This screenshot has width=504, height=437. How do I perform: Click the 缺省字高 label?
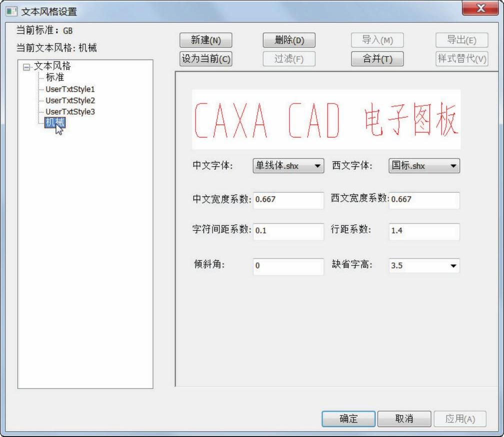point(352,264)
